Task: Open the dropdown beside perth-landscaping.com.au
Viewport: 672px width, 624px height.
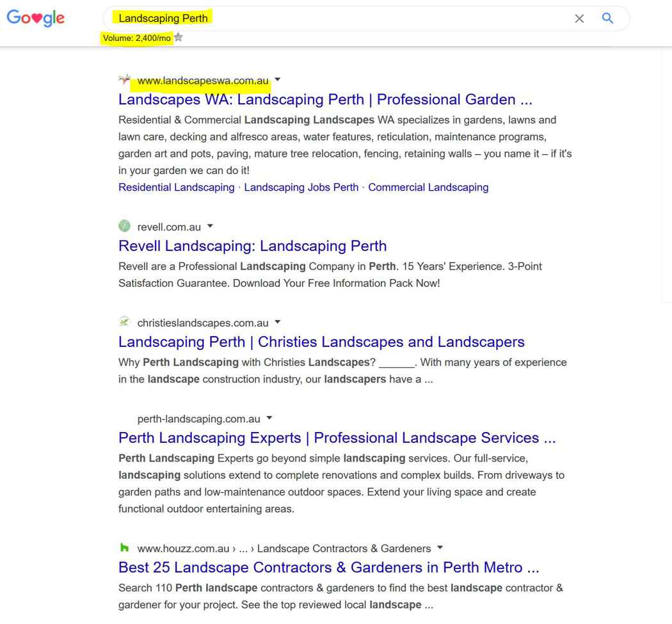Action: click(x=269, y=418)
